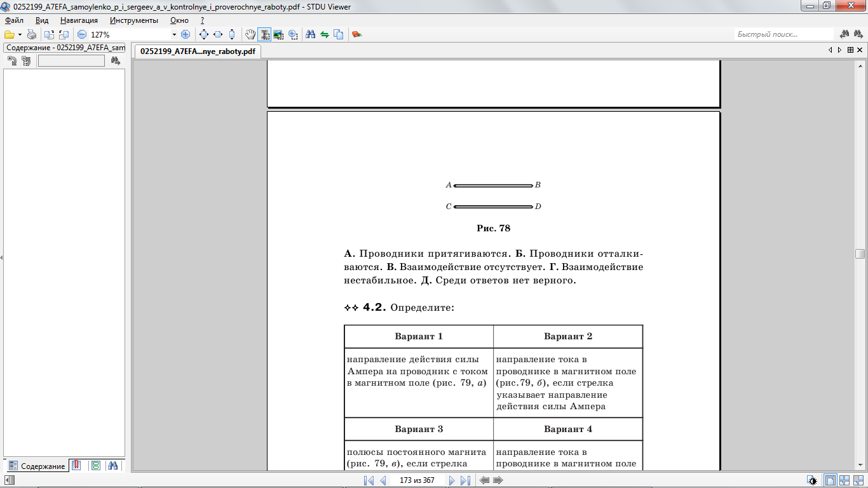Click the Содержание - 0252199_A7EFA_sam panel title
This screenshot has height=488, width=868.
pos(65,48)
